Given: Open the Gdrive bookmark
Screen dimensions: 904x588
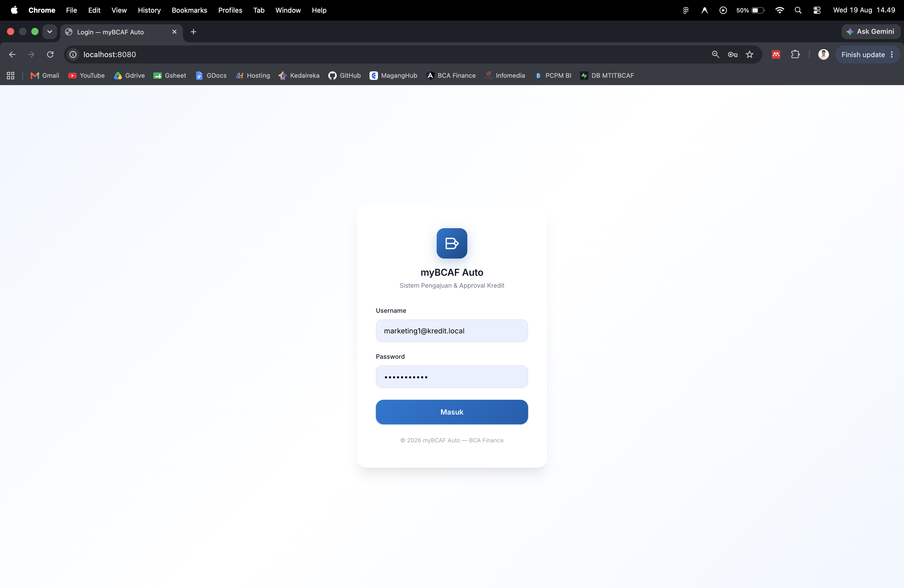Looking at the screenshot, I should (129, 76).
